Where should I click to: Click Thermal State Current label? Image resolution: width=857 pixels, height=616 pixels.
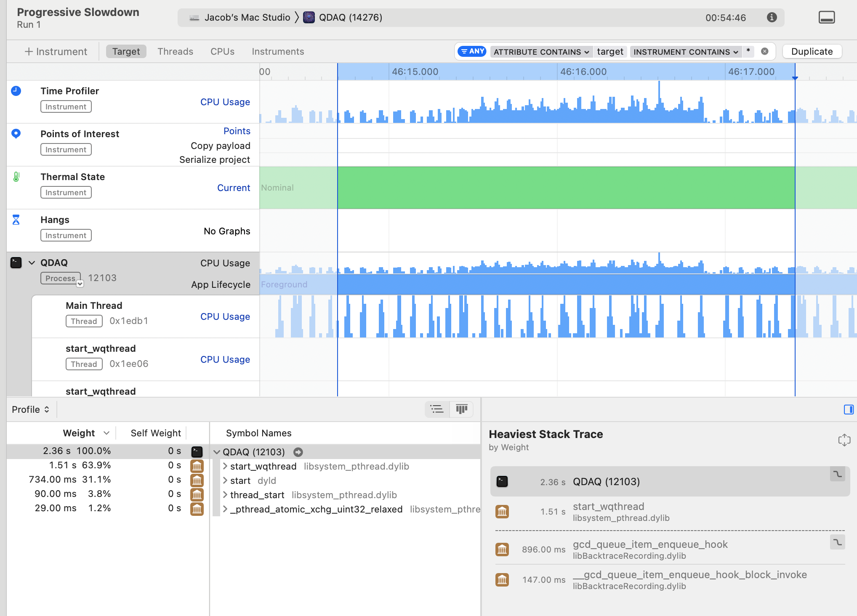(234, 188)
